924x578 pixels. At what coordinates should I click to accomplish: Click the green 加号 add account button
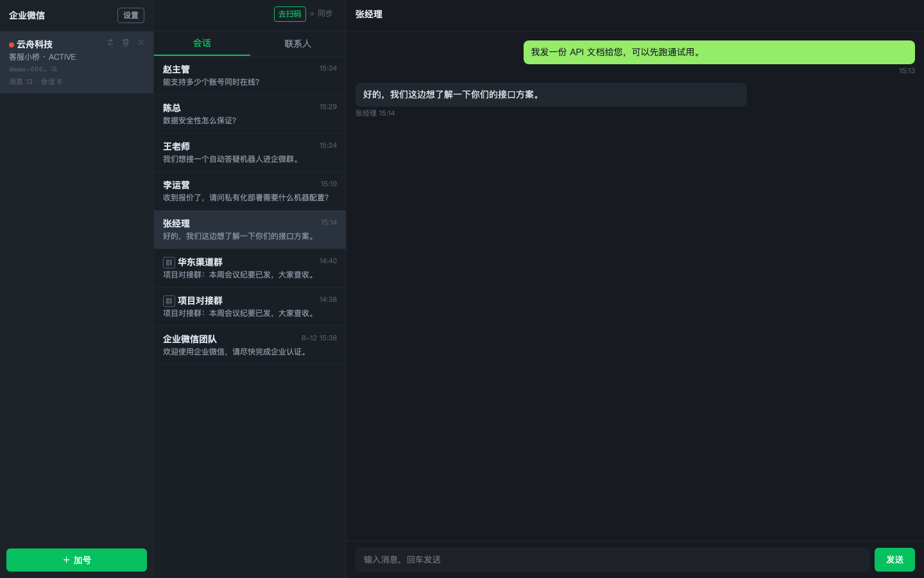coord(76,560)
